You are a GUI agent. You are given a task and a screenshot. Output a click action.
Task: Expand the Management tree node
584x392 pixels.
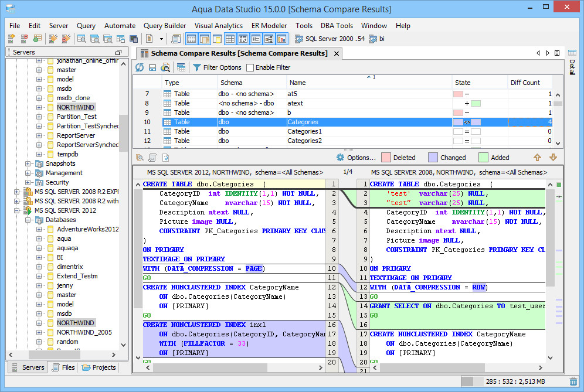pos(28,173)
